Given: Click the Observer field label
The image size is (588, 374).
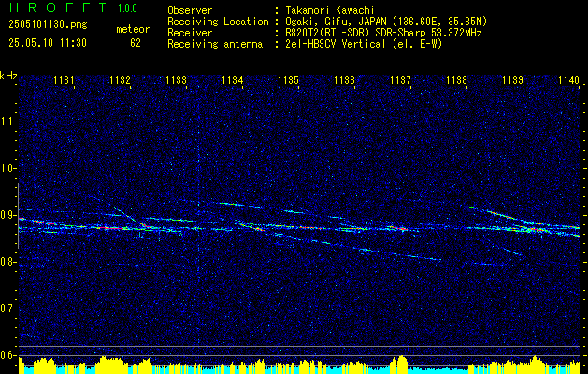Looking at the screenshot, I should pos(190,10).
